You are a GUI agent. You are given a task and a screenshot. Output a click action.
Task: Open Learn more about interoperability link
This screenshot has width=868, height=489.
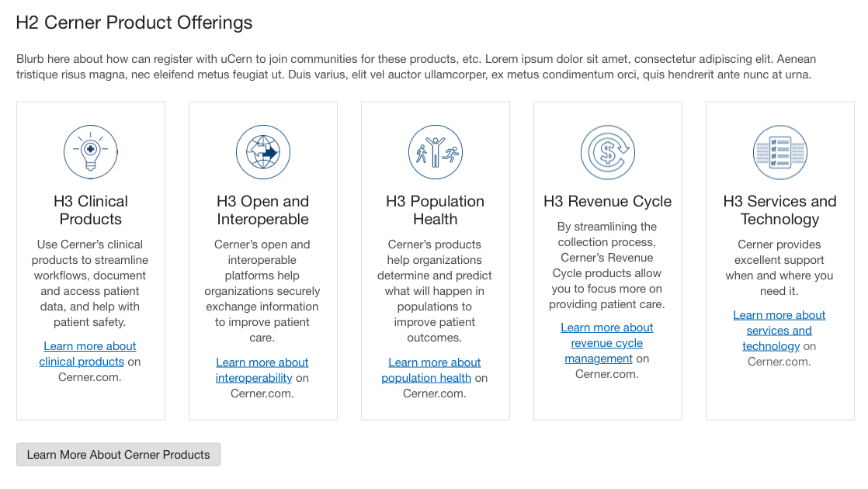pos(262,370)
